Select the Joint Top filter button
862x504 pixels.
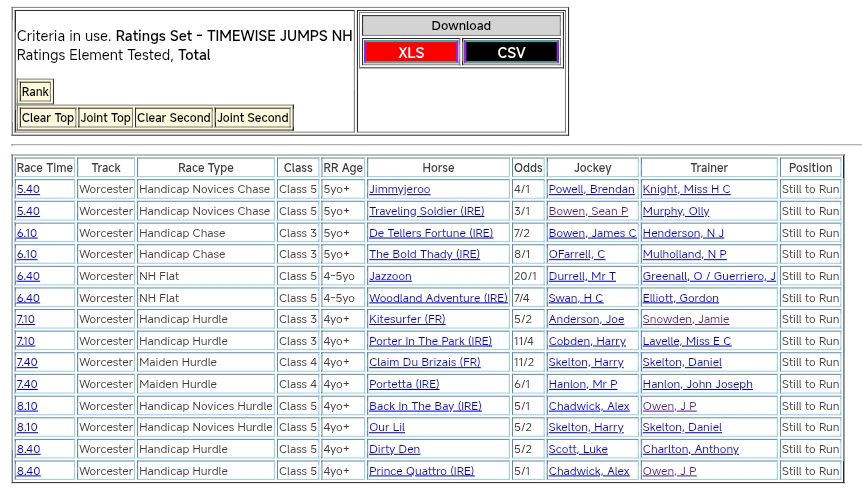106,118
